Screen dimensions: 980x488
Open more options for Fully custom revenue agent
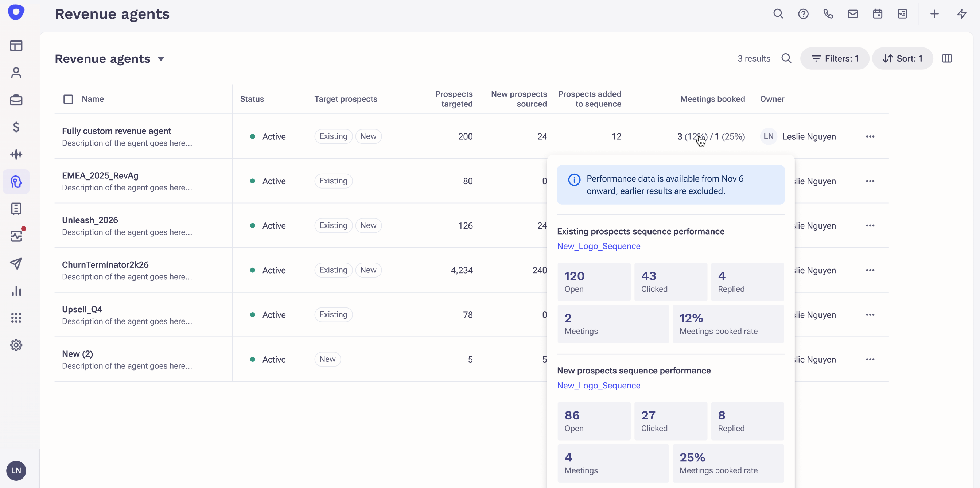[x=870, y=137]
